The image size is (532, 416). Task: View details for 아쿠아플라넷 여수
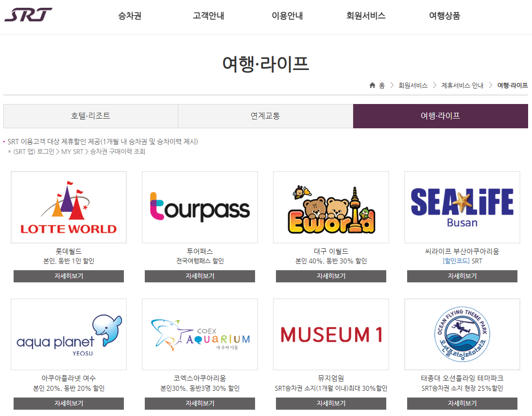(69, 403)
